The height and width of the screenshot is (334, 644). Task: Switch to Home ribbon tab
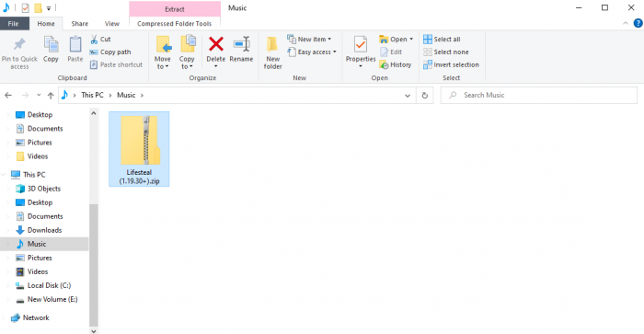(46, 24)
